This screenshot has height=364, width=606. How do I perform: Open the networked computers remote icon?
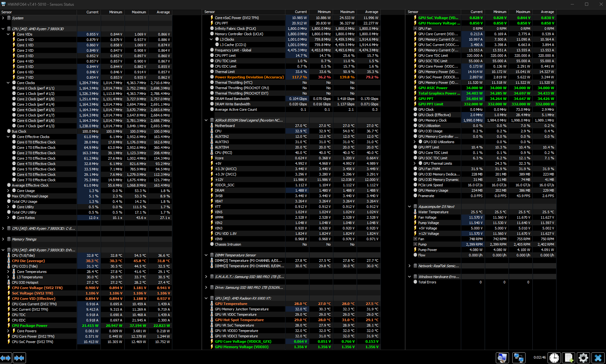(519, 358)
